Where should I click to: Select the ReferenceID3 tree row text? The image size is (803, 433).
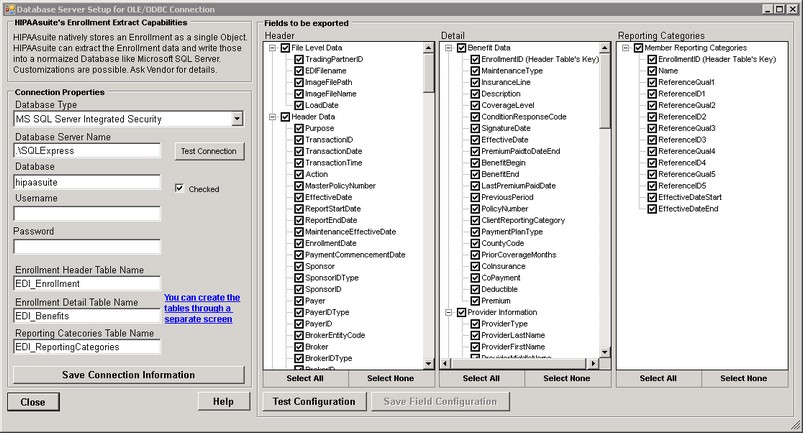[682, 140]
